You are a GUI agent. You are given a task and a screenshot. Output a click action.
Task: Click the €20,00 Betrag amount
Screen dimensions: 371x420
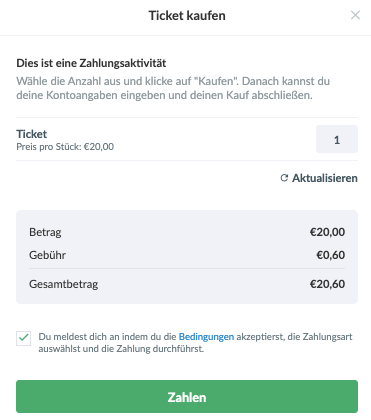(x=327, y=232)
